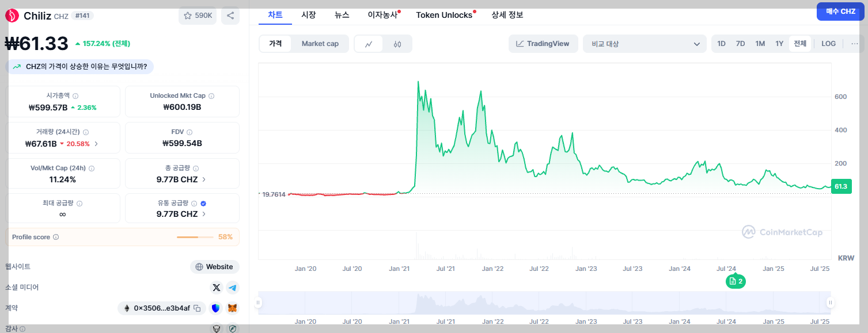868x333 pixels.
Task: Expand the chevron next to 거래량 value
Action: tap(96, 144)
